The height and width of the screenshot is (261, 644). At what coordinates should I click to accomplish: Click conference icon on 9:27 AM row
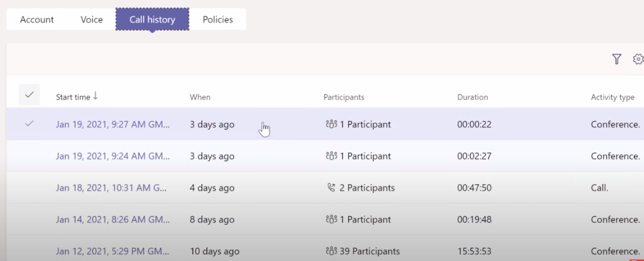(331, 124)
